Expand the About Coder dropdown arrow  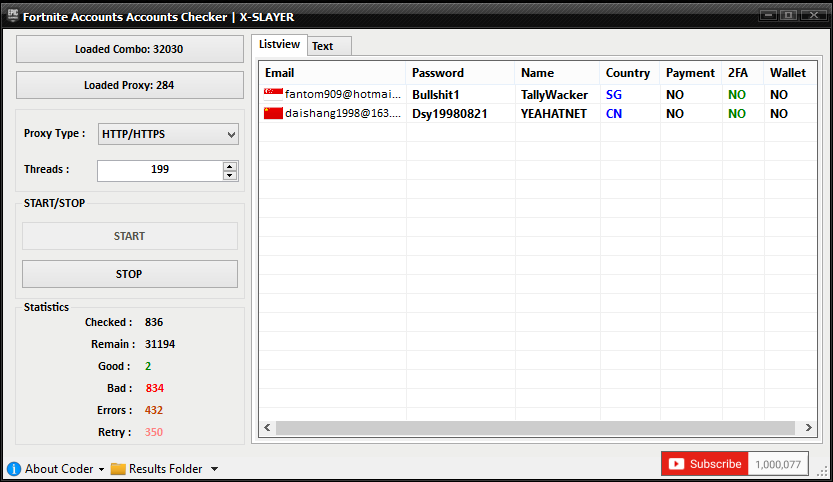[x=101, y=469]
